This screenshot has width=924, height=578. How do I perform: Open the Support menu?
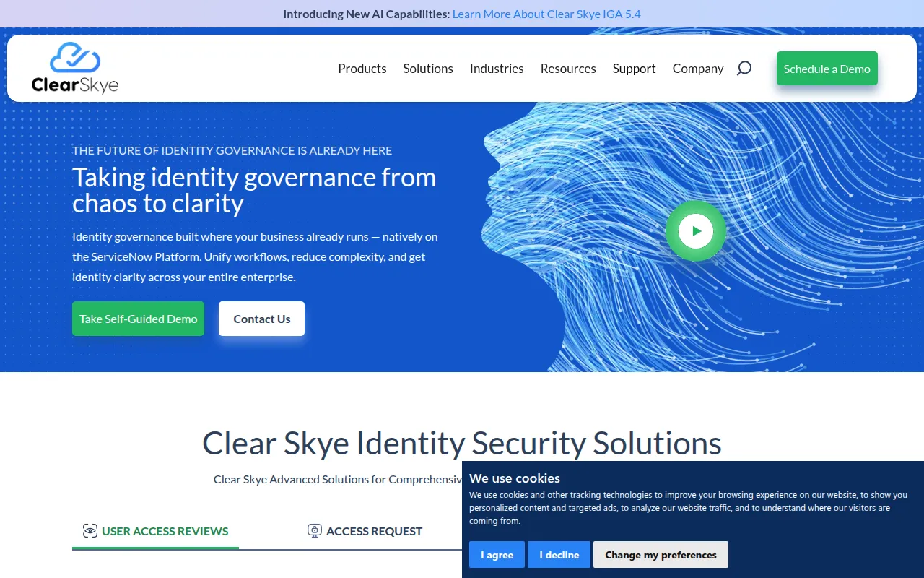click(635, 69)
